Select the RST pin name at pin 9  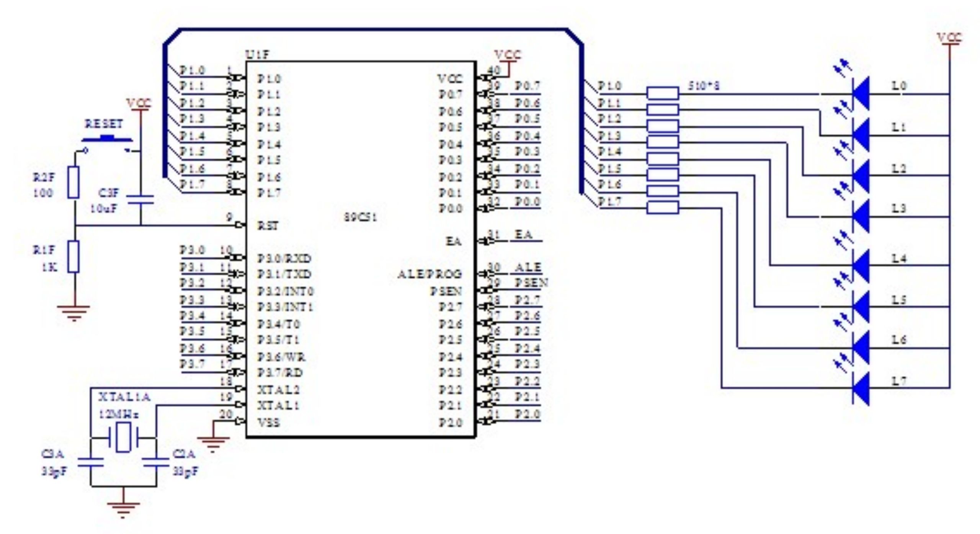click(x=268, y=226)
